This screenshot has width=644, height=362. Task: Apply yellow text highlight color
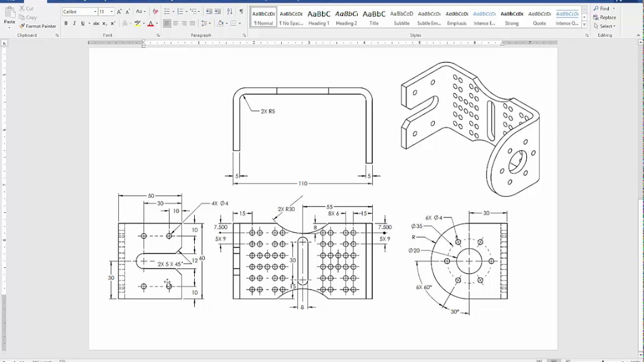[137, 24]
